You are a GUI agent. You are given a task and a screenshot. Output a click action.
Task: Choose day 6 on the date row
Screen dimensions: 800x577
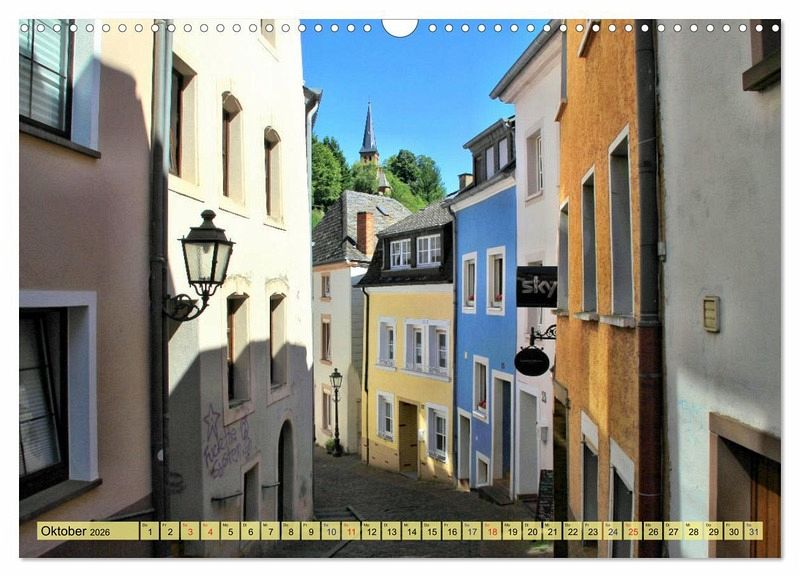coord(250,531)
